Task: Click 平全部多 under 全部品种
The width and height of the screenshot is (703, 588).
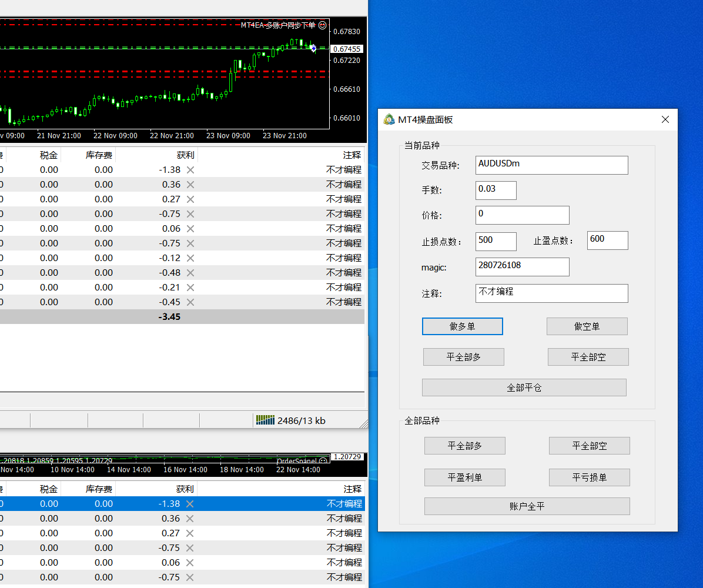Action: point(465,446)
